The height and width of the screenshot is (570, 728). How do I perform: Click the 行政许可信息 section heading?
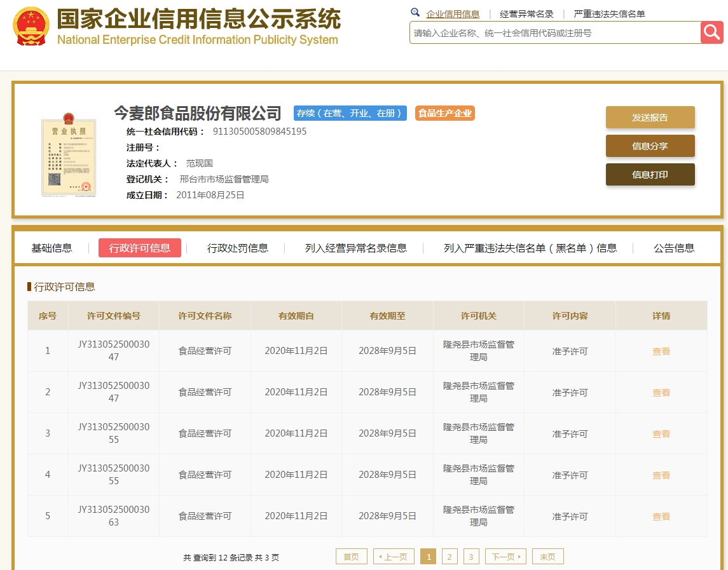pyautogui.click(x=64, y=287)
